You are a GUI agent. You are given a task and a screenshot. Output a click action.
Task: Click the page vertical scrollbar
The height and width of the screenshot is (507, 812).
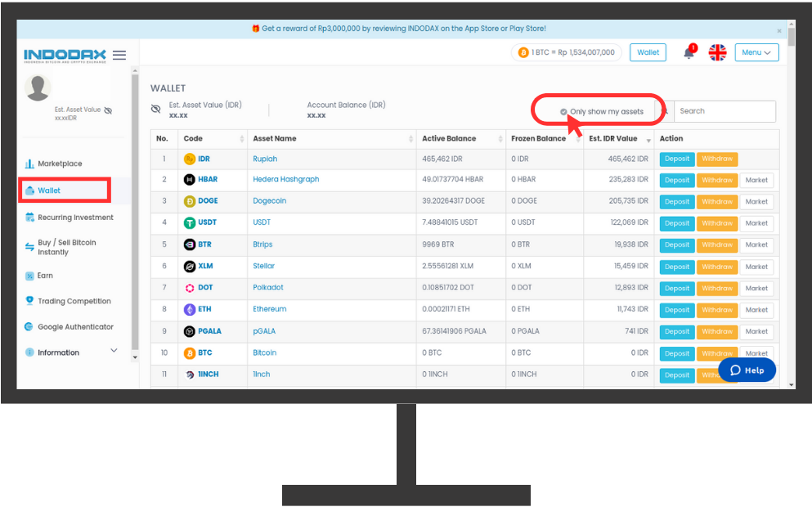coord(791,37)
